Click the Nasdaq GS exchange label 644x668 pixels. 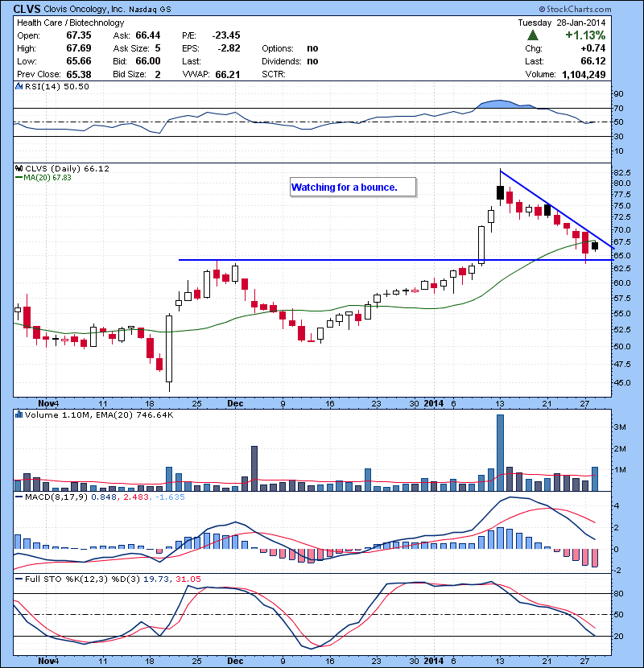[x=150, y=10]
